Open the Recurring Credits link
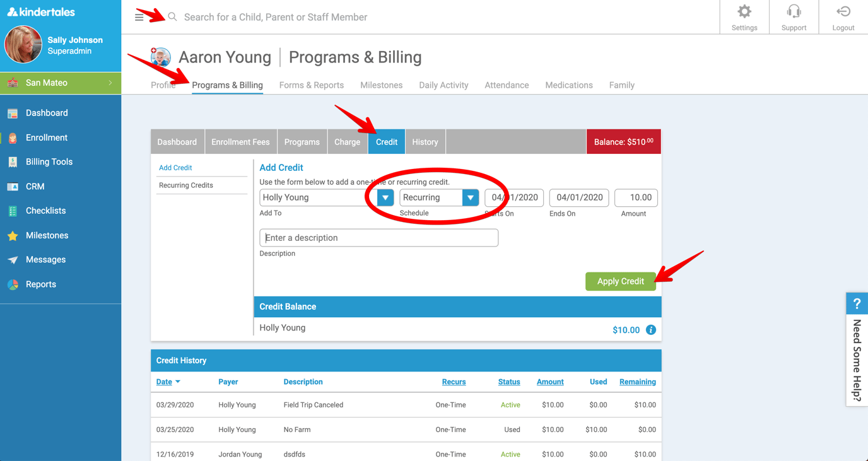868x461 pixels. click(185, 185)
